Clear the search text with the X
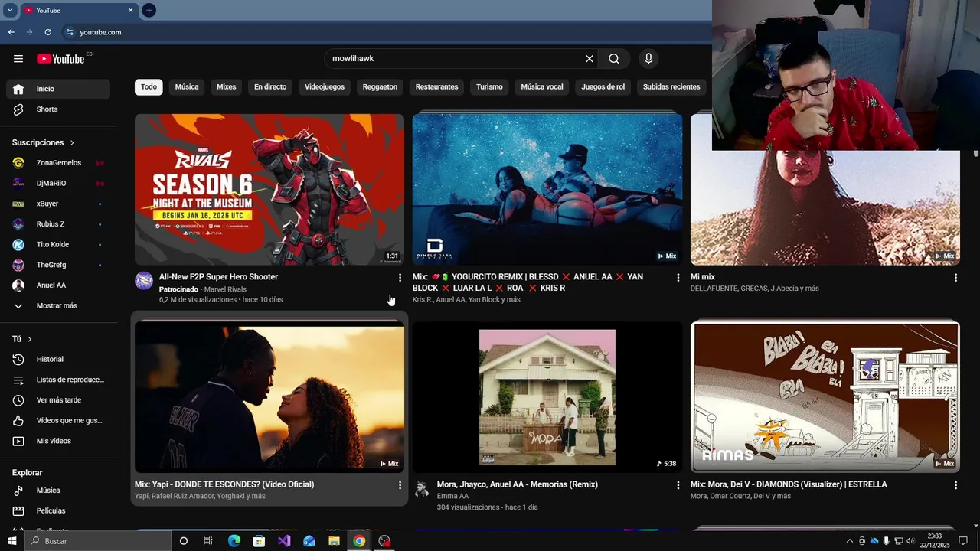The width and height of the screenshot is (980, 551). (x=590, y=59)
